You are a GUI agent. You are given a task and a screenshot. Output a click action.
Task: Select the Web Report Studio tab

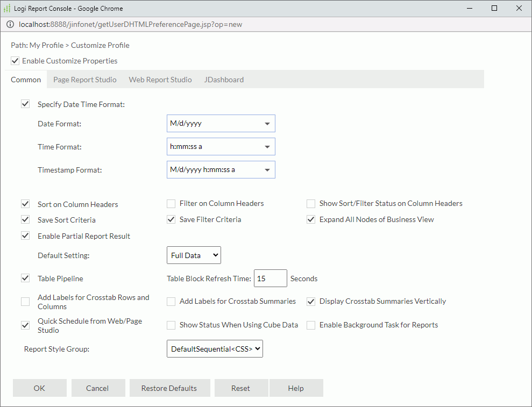coord(160,79)
